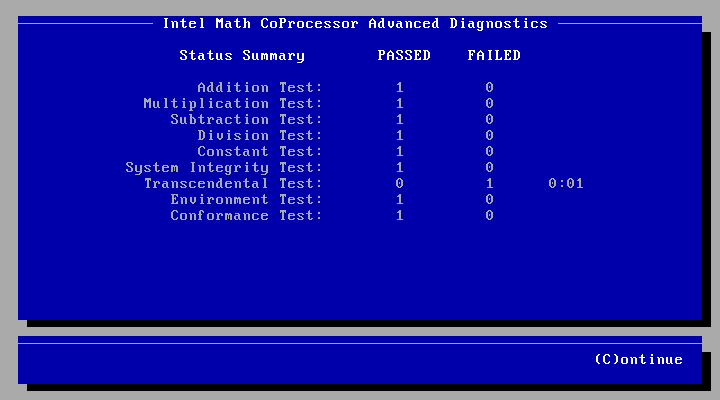Viewport: 720px width, 400px height.
Task: Click Multiplication Test passed count
Action: (x=399, y=103)
